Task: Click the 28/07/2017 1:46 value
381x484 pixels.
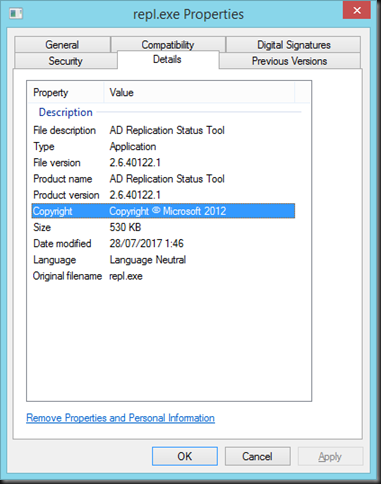Action: point(146,244)
